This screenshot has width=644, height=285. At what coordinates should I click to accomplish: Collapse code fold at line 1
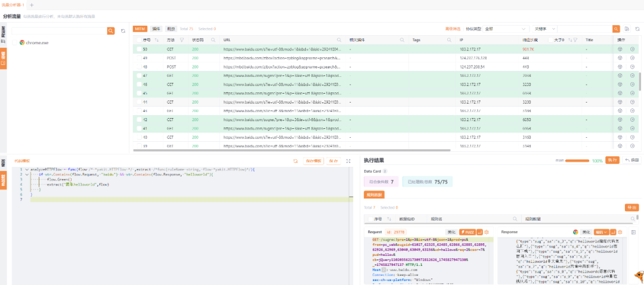click(27, 169)
